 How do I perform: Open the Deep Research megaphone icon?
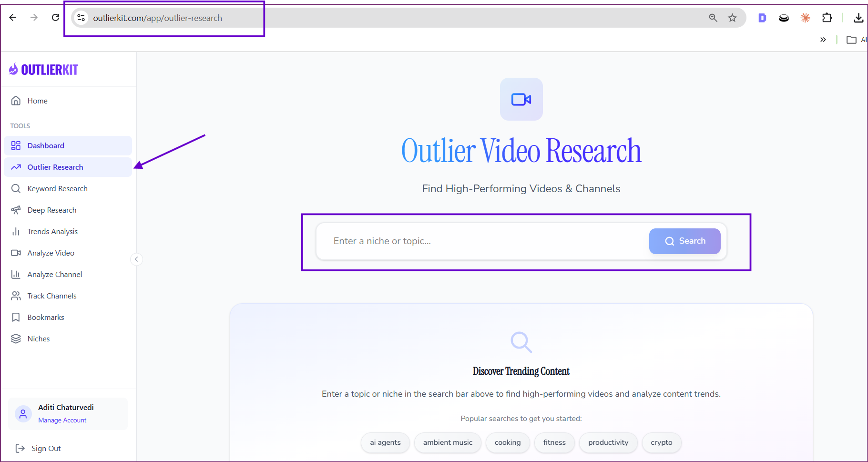click(16, 210)
